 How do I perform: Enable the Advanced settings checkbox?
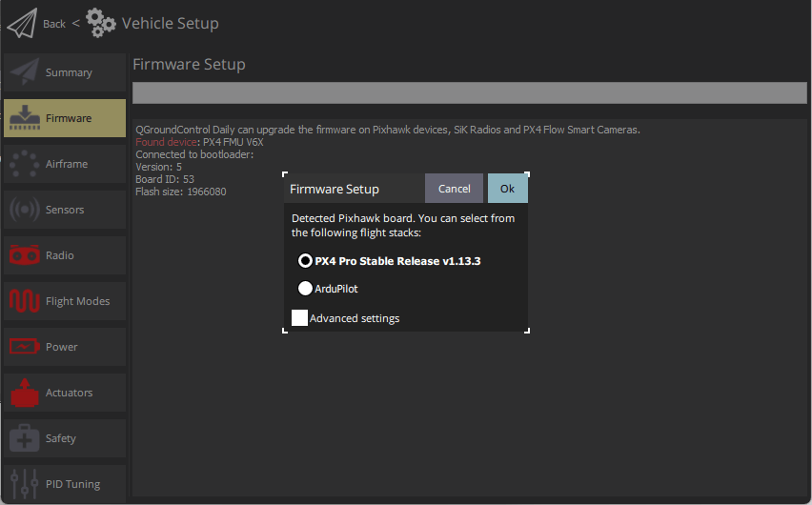[x=299, y=318]
